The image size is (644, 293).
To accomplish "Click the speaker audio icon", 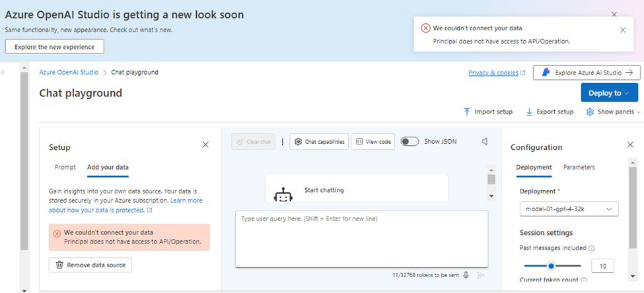I will [485, 142].
